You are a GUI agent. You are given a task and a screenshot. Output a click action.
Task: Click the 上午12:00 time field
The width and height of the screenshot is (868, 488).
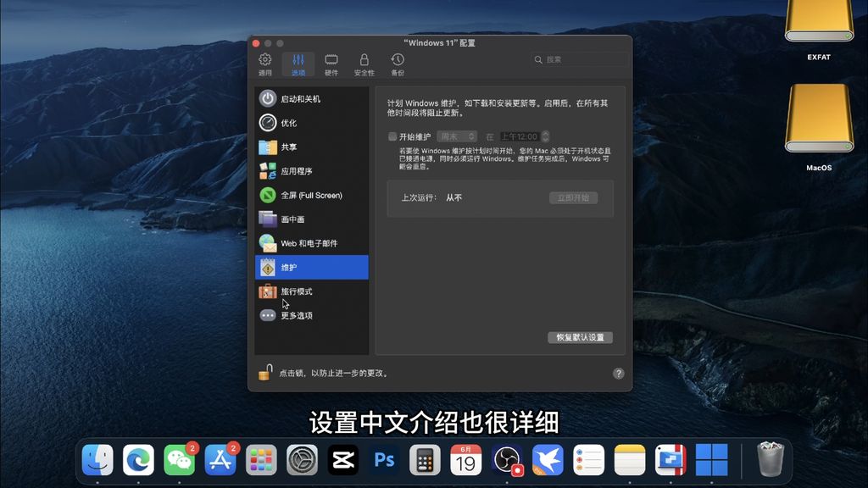(520, 136)
